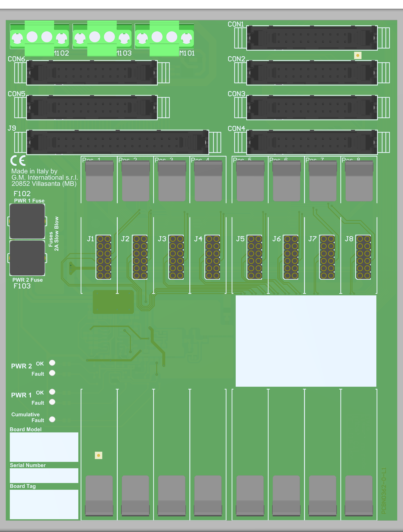Expand the Pos. 5 module slot

click(250, 180)
